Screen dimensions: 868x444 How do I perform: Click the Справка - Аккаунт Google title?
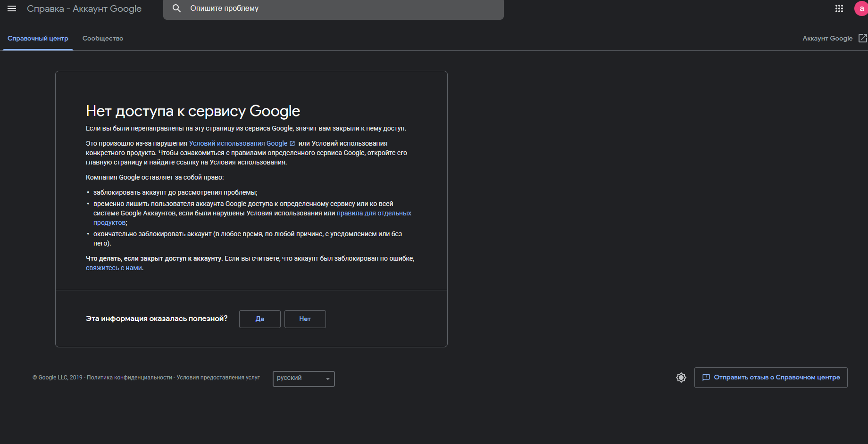(84, 9)
